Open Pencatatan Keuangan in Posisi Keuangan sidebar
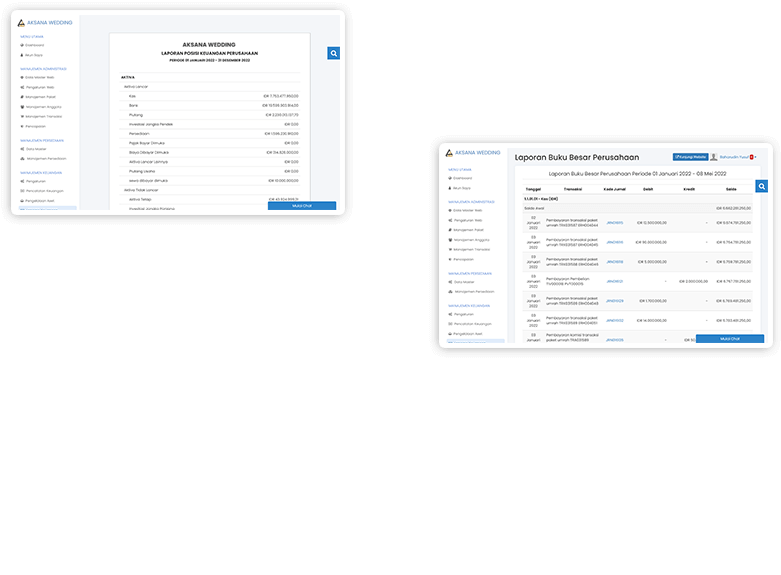The width and height of the screenshot is (781, 575). 45,190
